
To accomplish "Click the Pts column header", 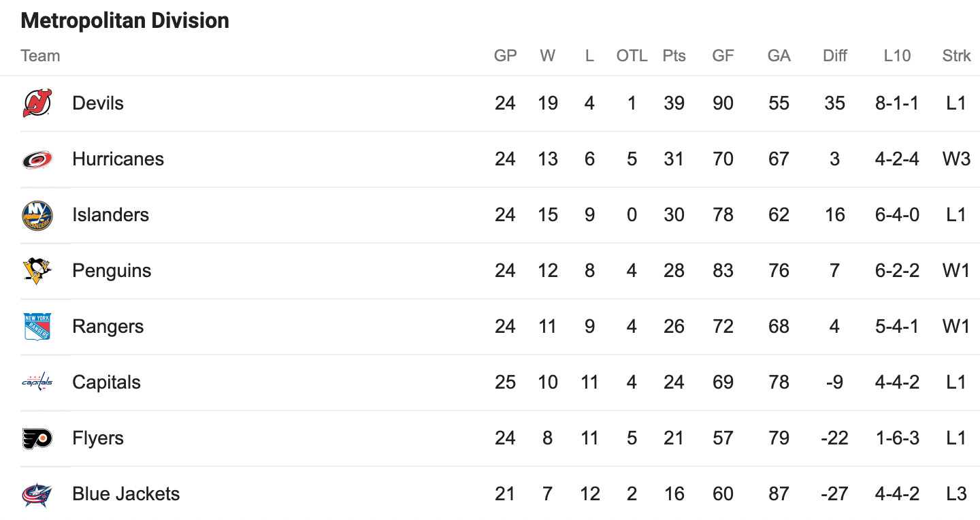I will (x=674, y=56).
